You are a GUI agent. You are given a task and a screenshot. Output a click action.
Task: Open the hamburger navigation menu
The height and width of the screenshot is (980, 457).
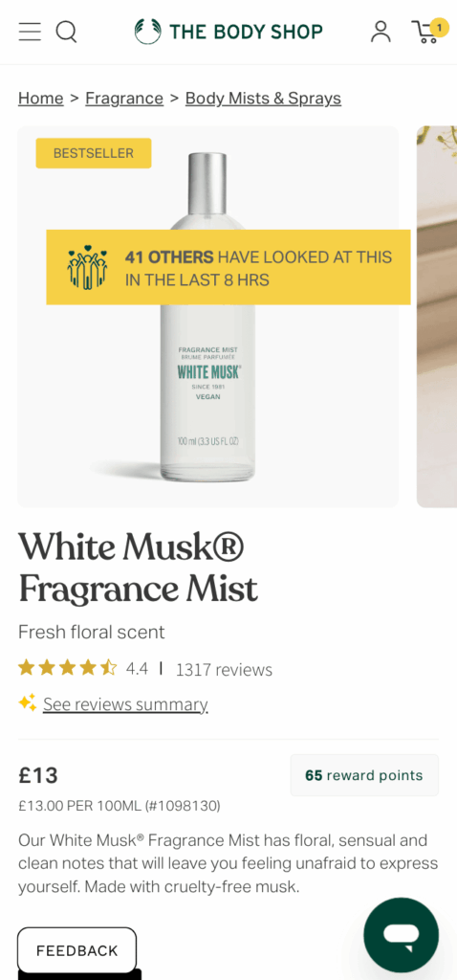30,31
